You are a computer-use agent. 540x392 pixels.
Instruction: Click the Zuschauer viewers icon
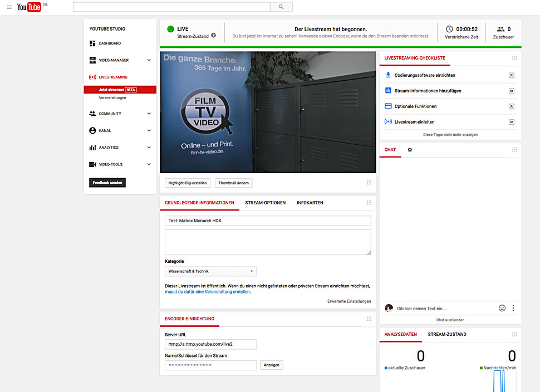(500, 29)
